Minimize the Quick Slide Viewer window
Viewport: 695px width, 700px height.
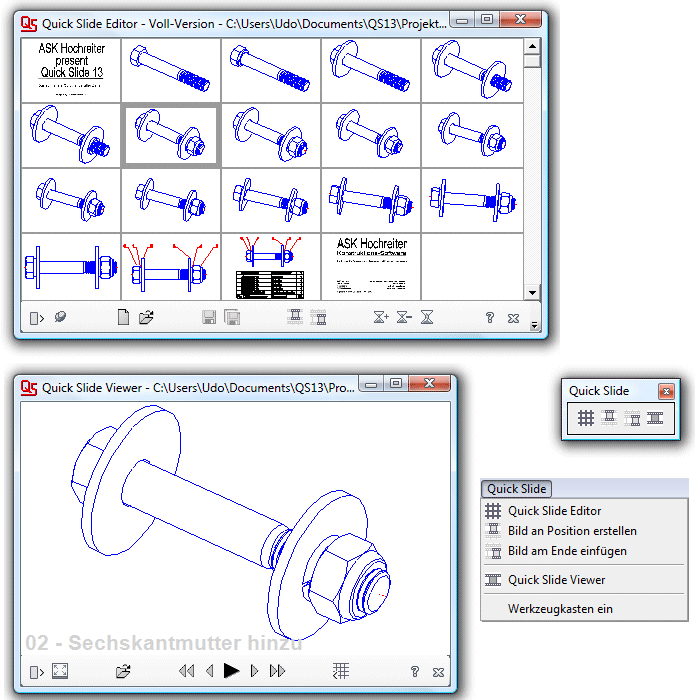click(371, 384)
